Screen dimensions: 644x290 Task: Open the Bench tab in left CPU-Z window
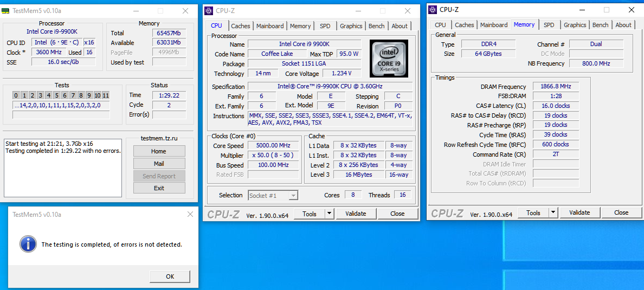point(376,26)
